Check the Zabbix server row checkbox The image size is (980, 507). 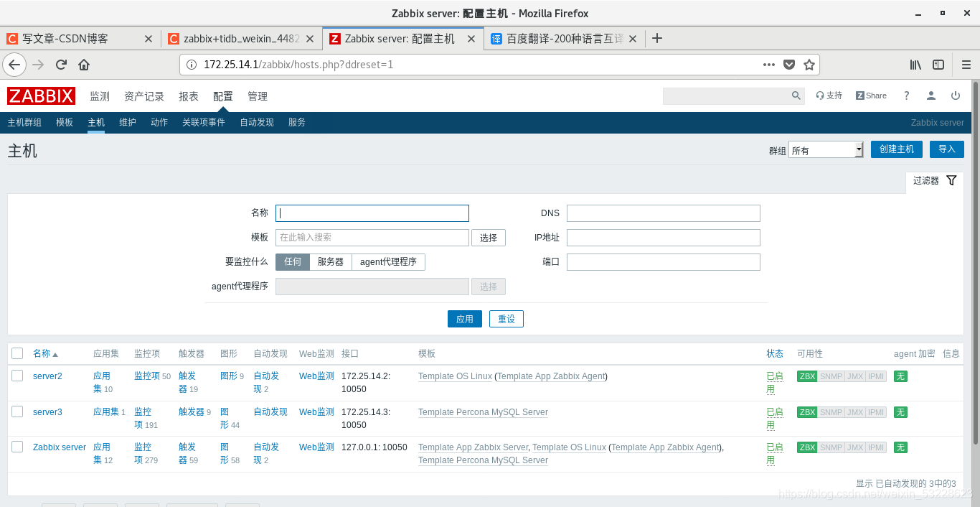[17, 447]
